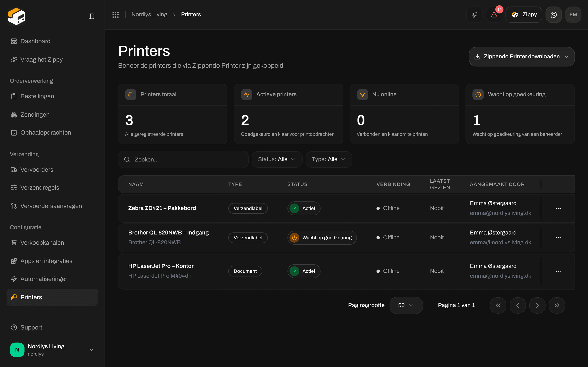Expand the Type filter dropdown
588x367 pixels.
pyautogui.click(x=329, y=159)
